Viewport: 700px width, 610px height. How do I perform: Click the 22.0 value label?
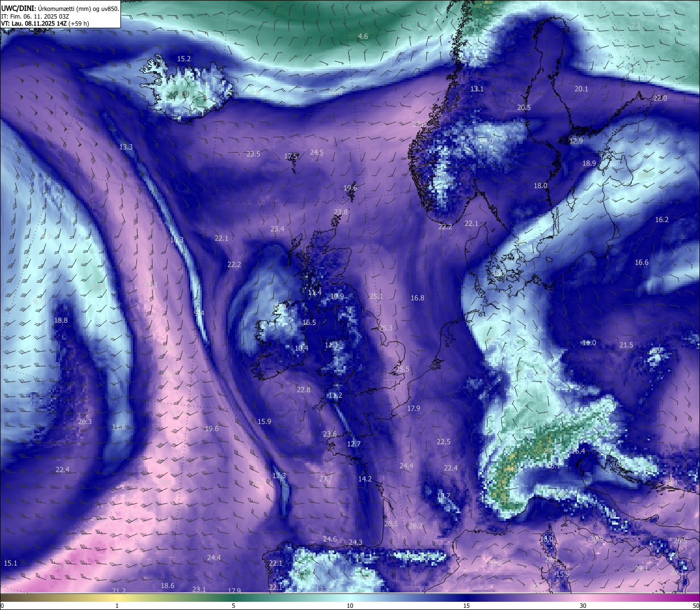click(x=660, y=98)
